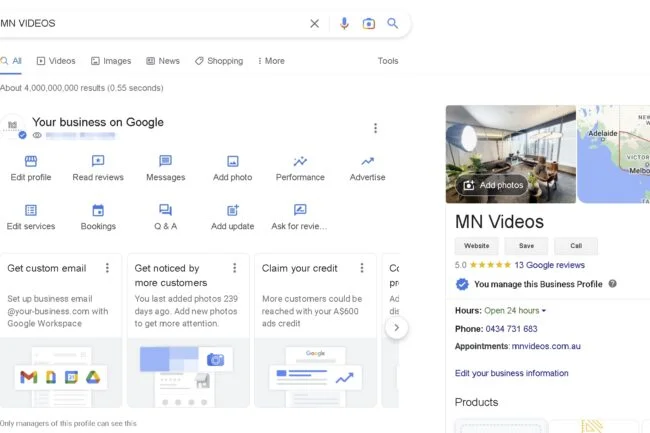
Task: Open Your business on Google options menu
Action: [x=376, y=128]
